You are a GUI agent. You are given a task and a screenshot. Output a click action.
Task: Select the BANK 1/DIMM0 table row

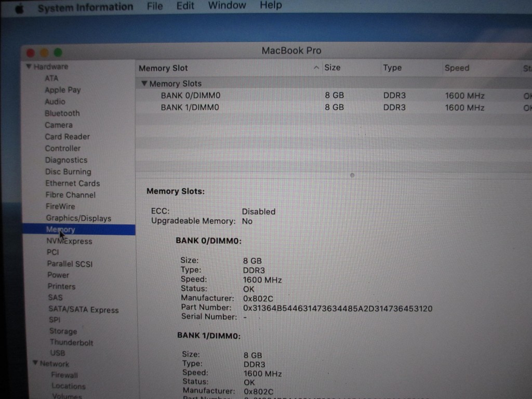[334, 108]
